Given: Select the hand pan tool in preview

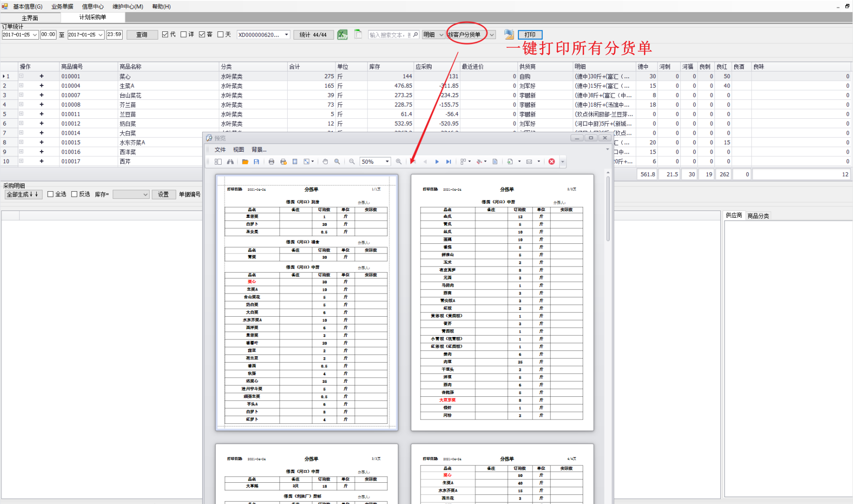Looking at the screenshot, I should pyautogui.click(x=325, y=162).
